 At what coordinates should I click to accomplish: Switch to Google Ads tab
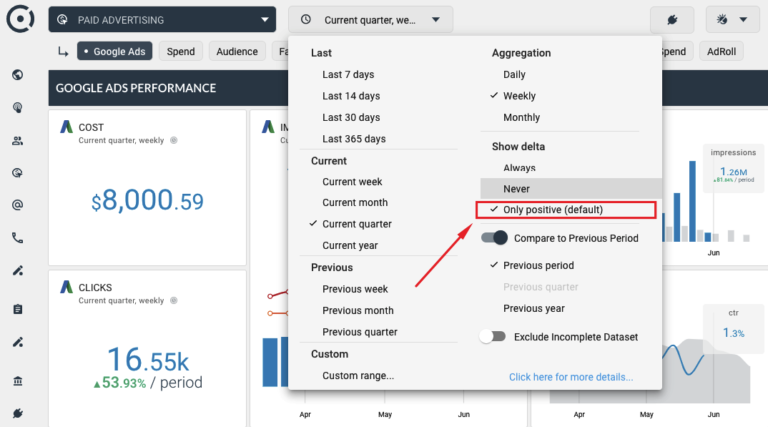click(x=115, y=51)
